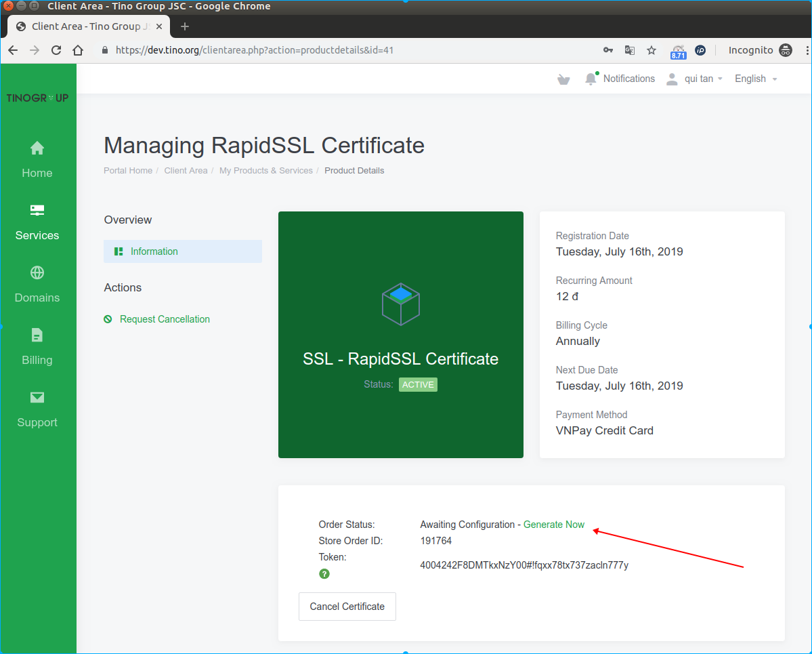The image size is (812, 654).
Task: Select Information in Overview panel
Action: click(183, 251)
